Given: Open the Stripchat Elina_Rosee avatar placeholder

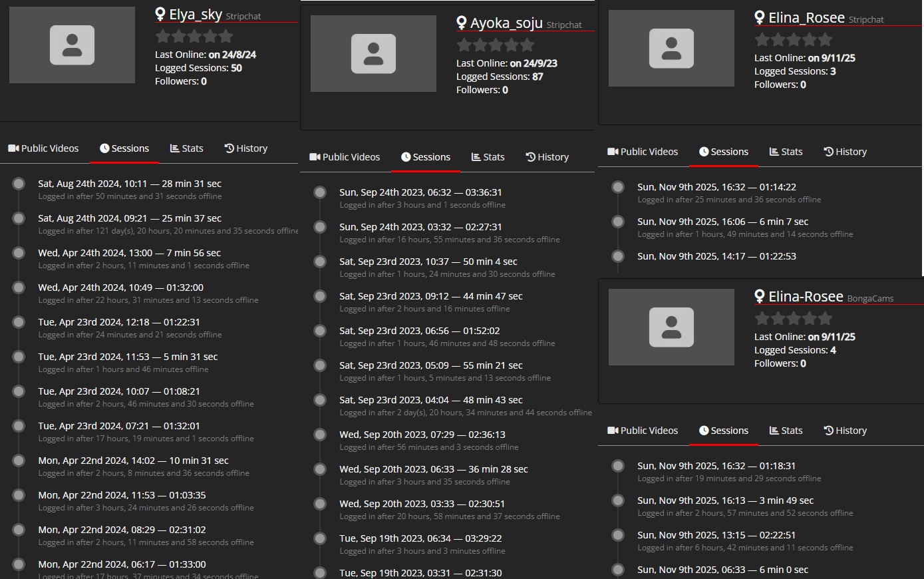Looking at the screenshot, I should click(x=671, y=49).
